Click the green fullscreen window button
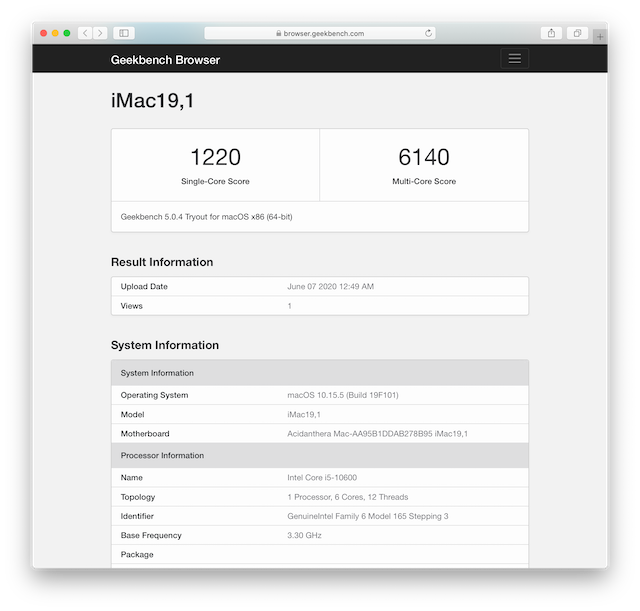640x611 pixels. click(x=67, y=33)
